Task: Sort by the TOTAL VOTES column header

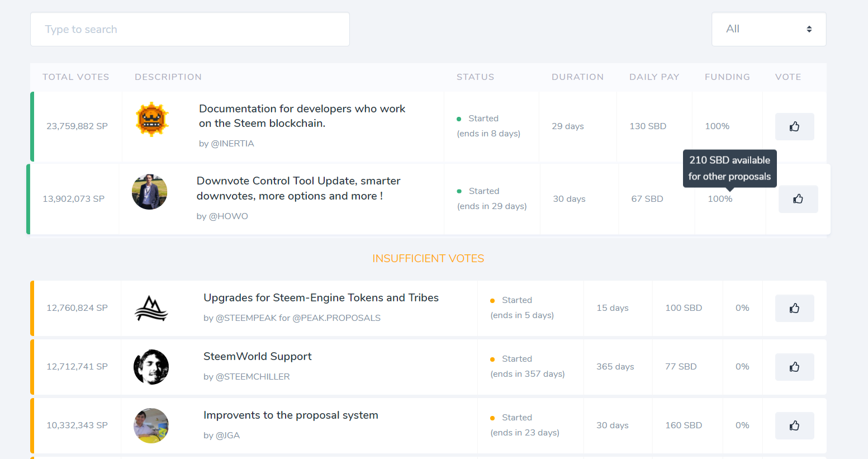Action: [x=76, y=77]
